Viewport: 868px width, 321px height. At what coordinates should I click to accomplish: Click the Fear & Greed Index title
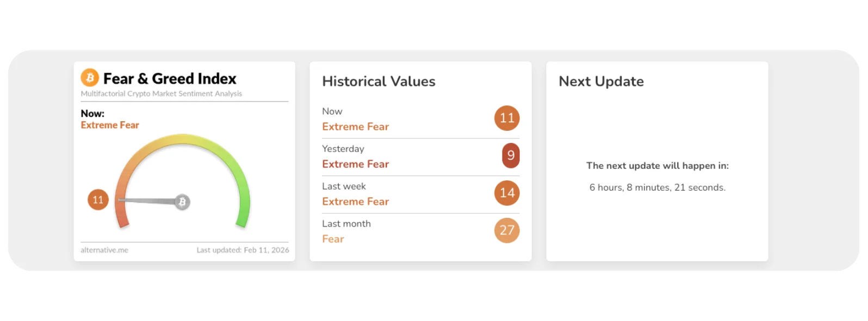[170, 79]
